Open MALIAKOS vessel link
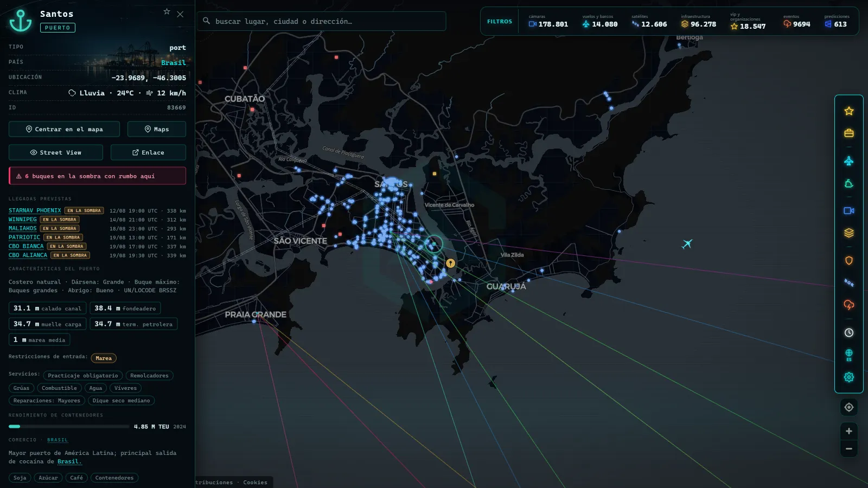The width and height of the screenshot is (868, 488). (x=23, y=228)
